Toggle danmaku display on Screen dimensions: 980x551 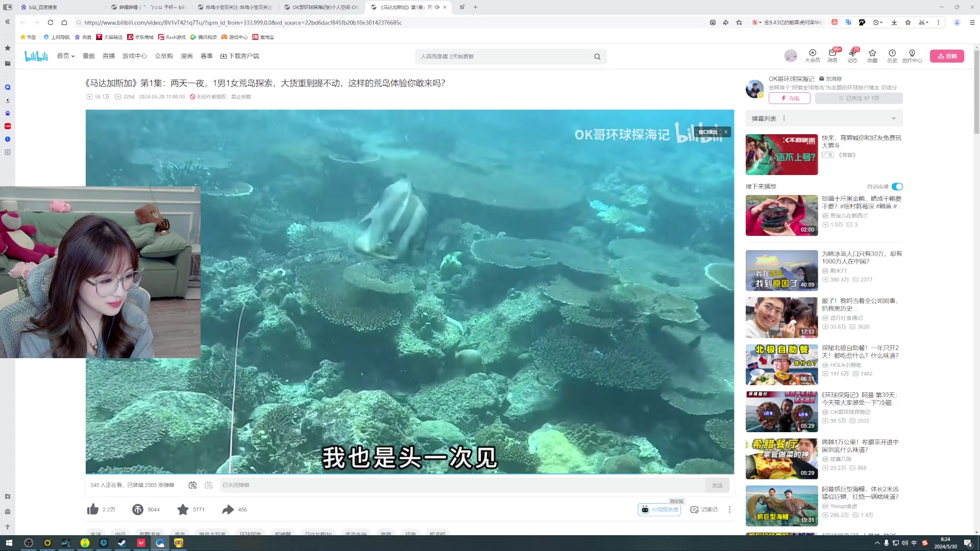click(x=192, y=485)
